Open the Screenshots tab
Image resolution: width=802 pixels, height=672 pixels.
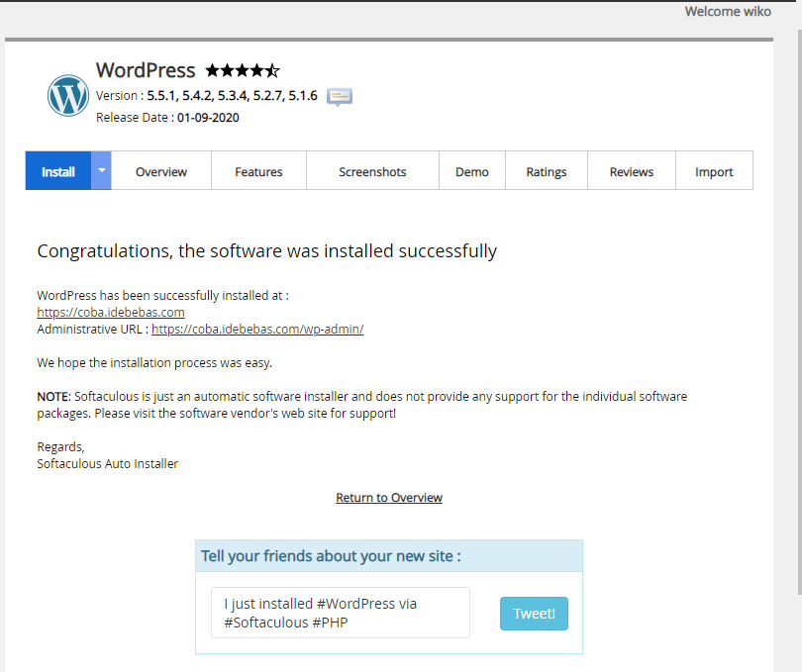(x=372, y=170)
